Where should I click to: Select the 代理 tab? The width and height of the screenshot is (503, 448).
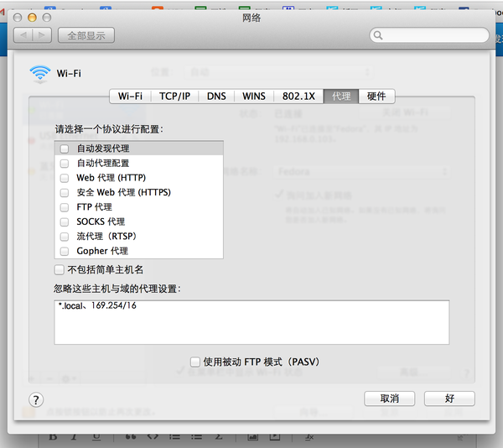coord(341,96)
